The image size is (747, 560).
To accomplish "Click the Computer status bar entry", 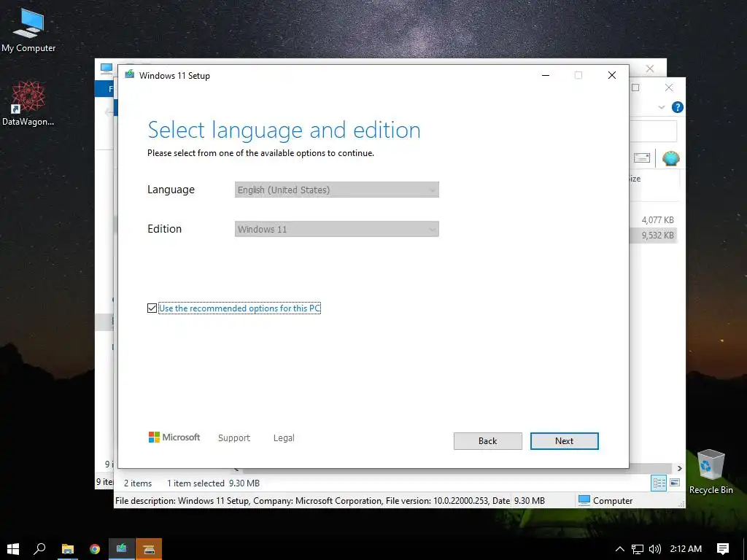I will click(605, 500).
